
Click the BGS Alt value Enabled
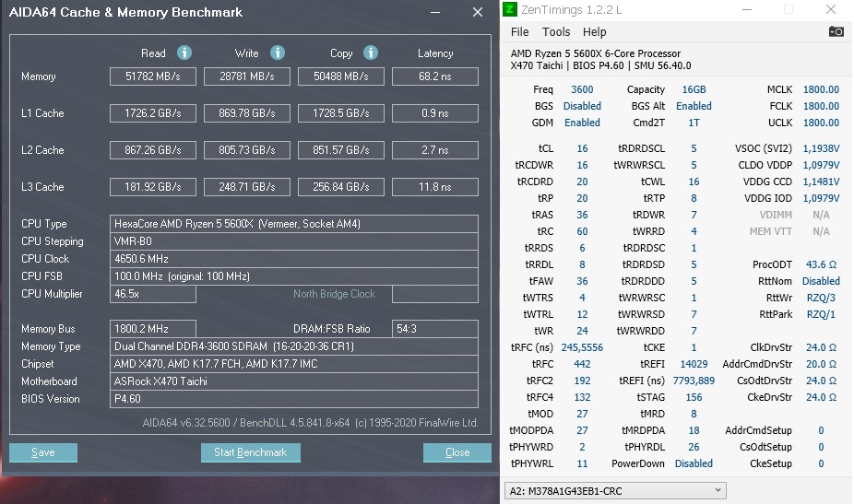(x=694, y=106)
